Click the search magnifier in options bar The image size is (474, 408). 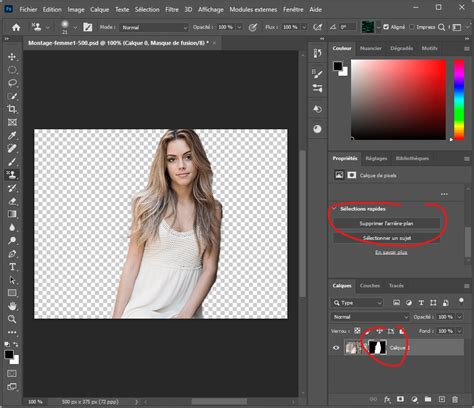click(441, 27)
